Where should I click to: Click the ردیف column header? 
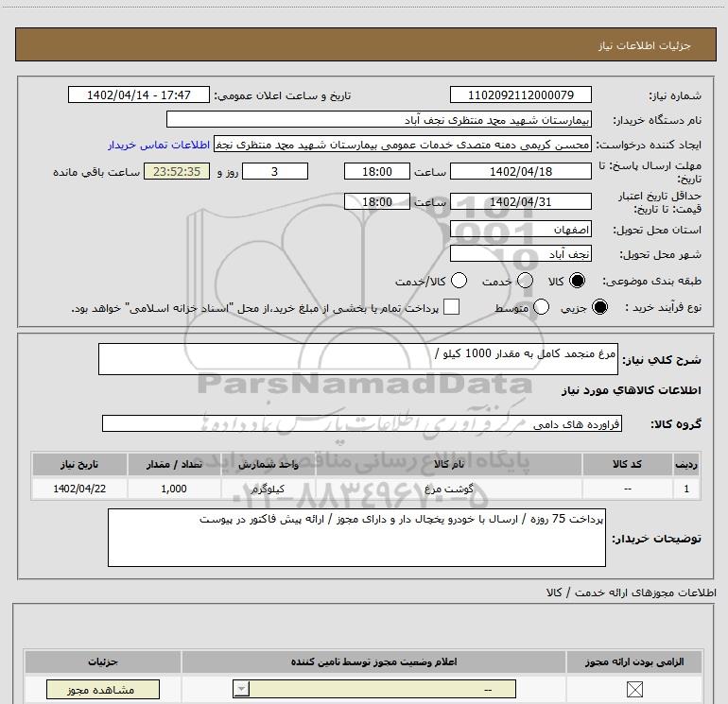click(686, 464)
